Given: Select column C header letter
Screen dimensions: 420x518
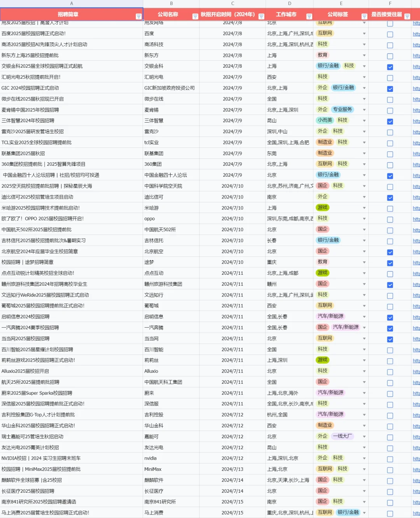Looking at the screenshot, I should (233, 4).
